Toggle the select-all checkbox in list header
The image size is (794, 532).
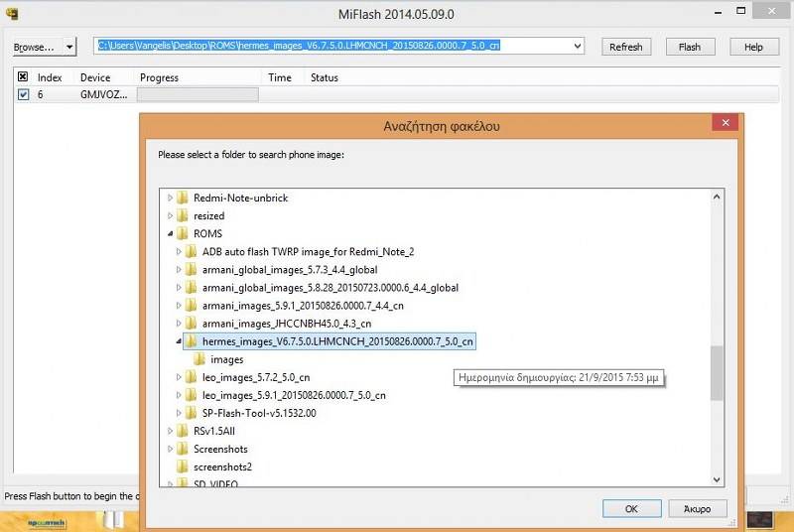click(x=23, y=77)
